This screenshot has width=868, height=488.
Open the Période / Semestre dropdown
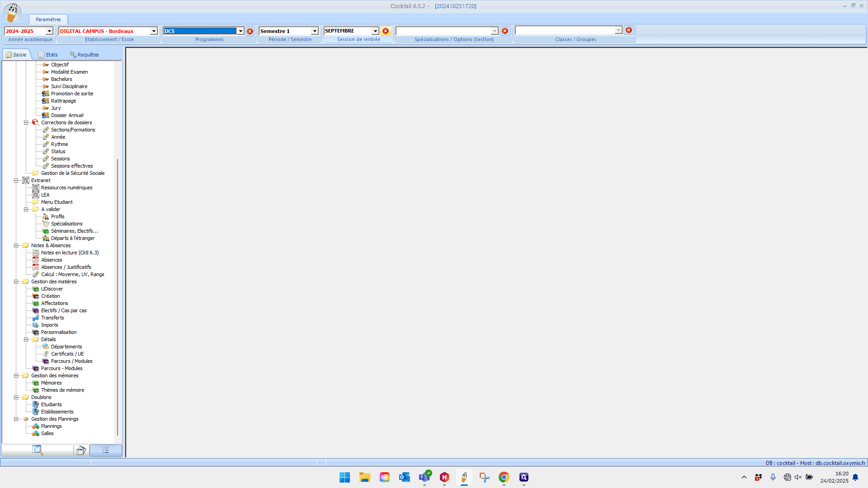coord(315,31)
